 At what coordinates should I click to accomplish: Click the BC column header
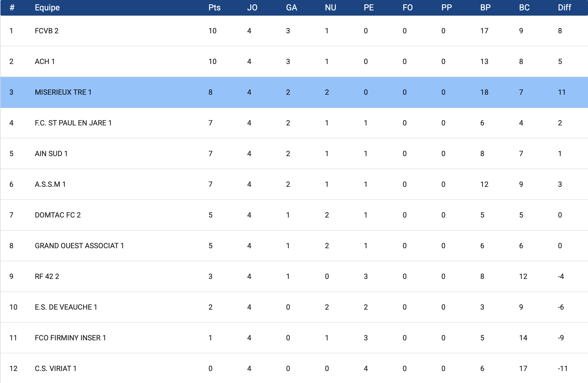coord(524,8)
